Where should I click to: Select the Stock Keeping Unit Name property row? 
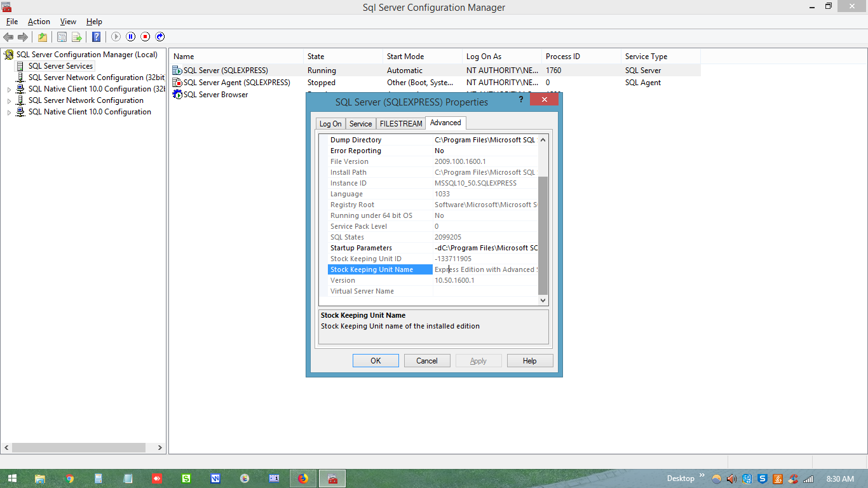(433, 269)
